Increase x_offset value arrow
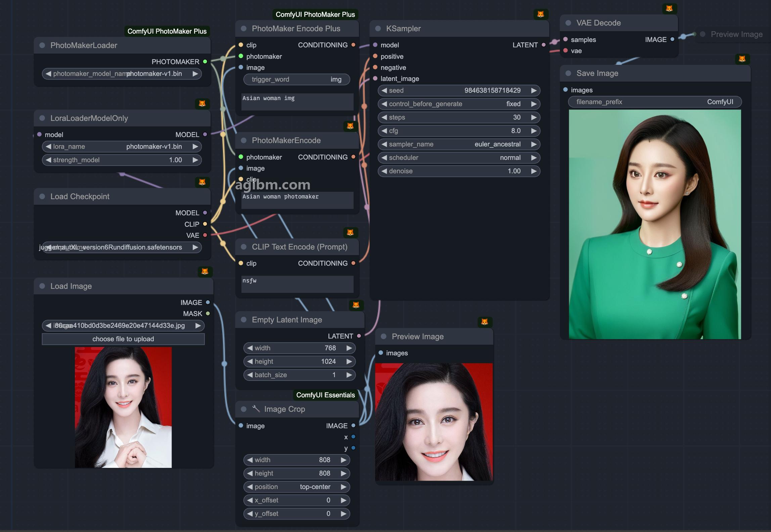771x532 pixels. (344, 500)
